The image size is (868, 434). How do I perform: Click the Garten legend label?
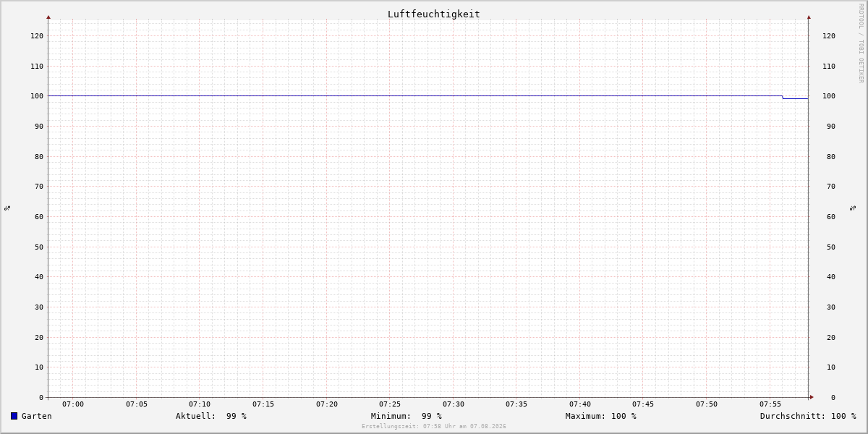tap(36, 416)
